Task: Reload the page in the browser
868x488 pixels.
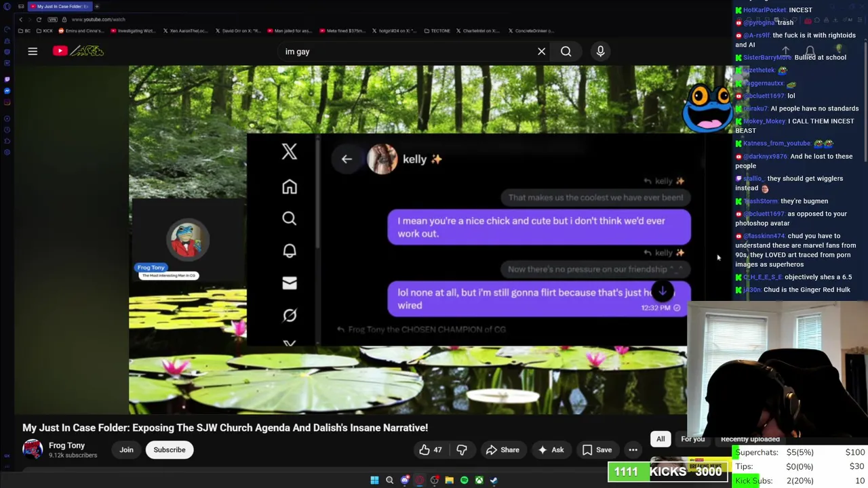Action: pyautogui.click(x=39, y=20)
